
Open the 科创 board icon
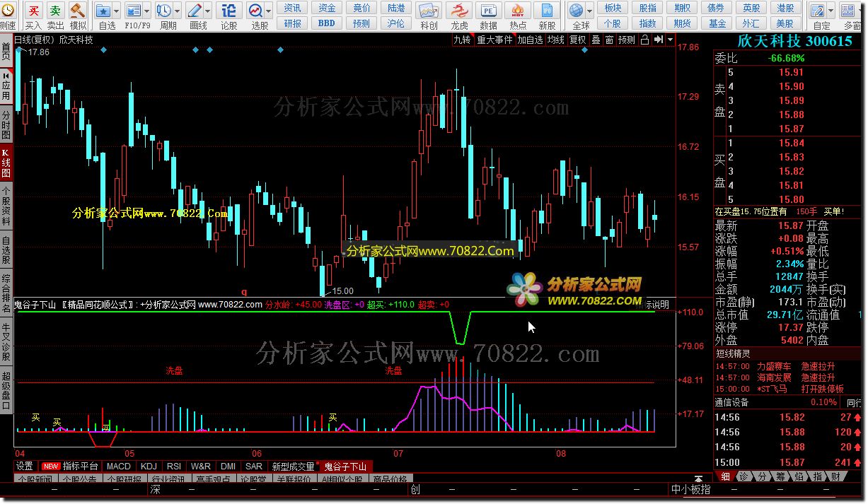click(429, 11)
